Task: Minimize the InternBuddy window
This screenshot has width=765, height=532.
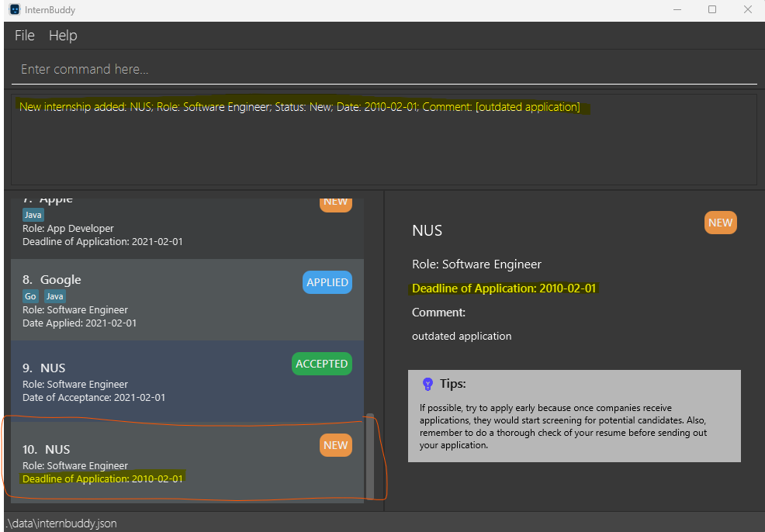Action: pyautogui.click(x=677, y=10)
